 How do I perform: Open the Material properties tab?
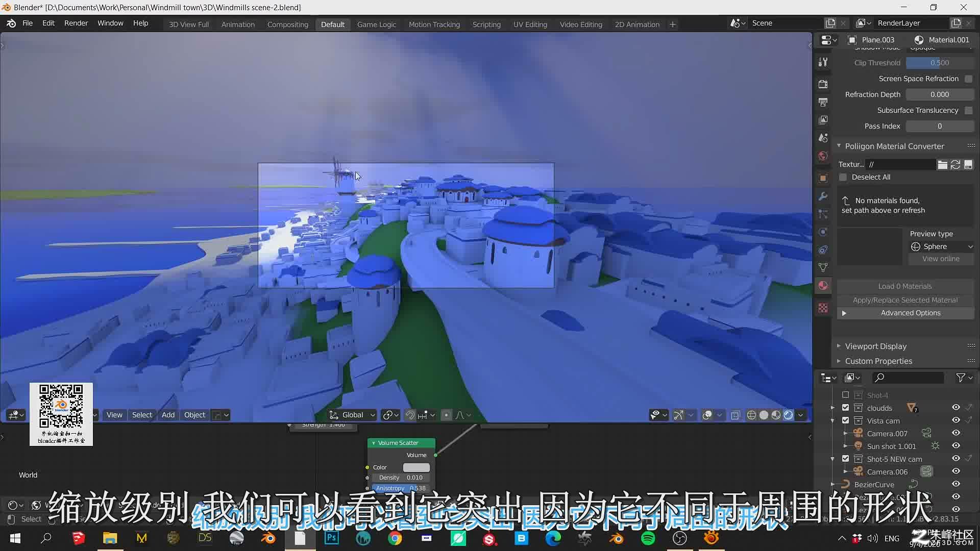coord(823,286)
